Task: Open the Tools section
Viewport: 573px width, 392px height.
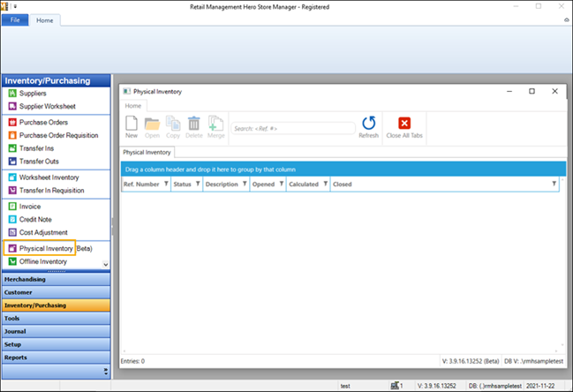Action: pos(56,319)
